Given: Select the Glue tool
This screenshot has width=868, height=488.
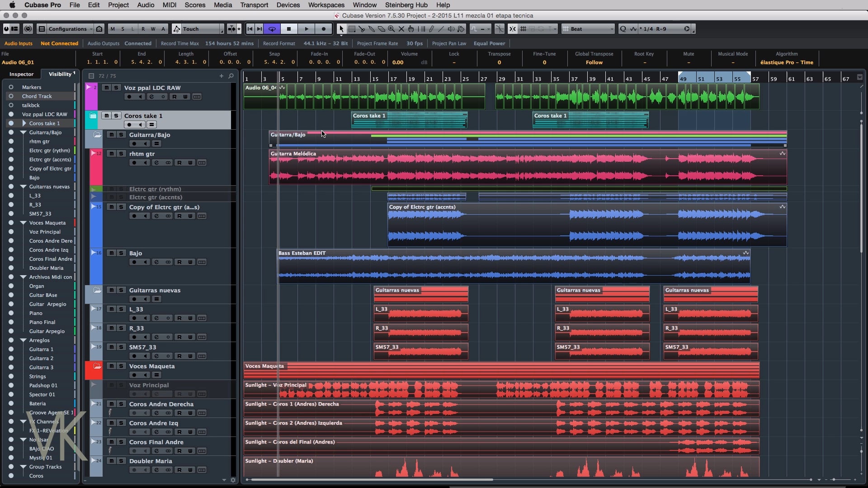Looking at the screenshot, I should click(x=372, y=29).
